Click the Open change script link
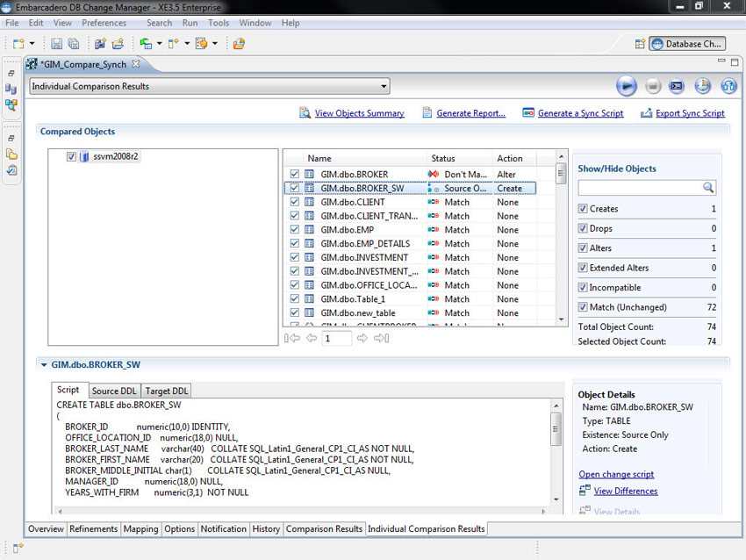The width and height of the screenshot is (746, 560). 616,474
